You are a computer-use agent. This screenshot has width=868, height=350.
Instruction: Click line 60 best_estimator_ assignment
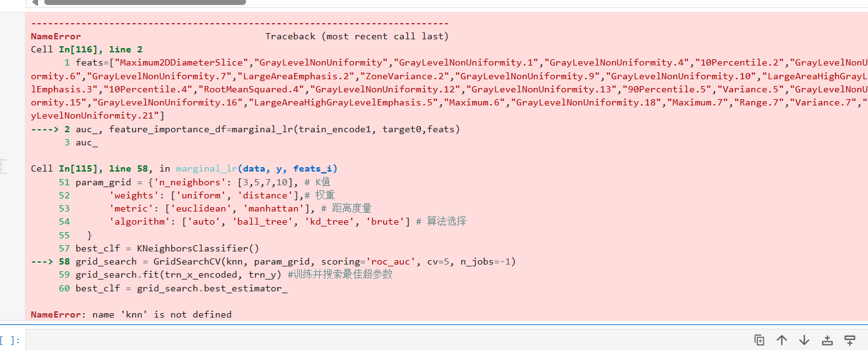click(182, 288)
